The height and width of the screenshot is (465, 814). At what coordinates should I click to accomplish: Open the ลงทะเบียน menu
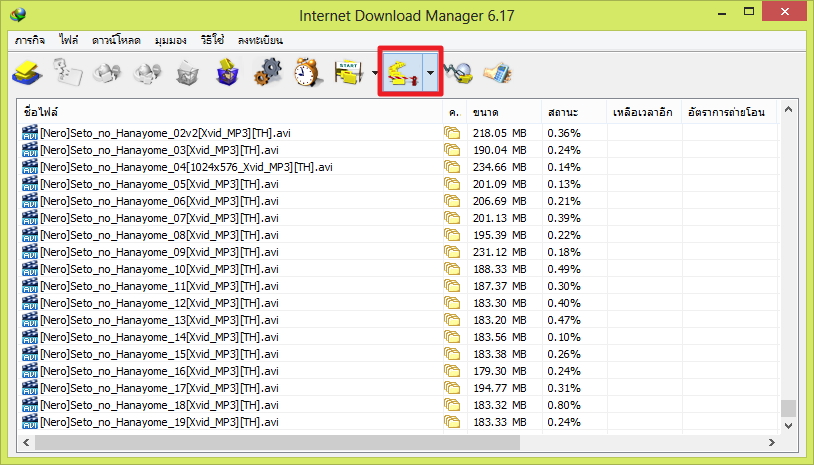point(260,40)
